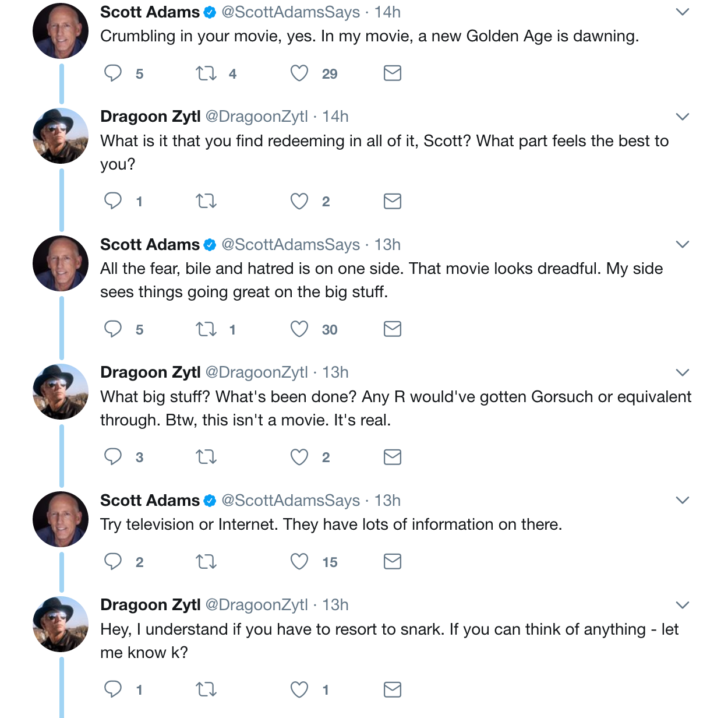Image resolution: width=728 pixels, height=718 pixels.
Task: Open Scott Adams' avatar on the "Try television" tweet
Action: click(61, 519)
